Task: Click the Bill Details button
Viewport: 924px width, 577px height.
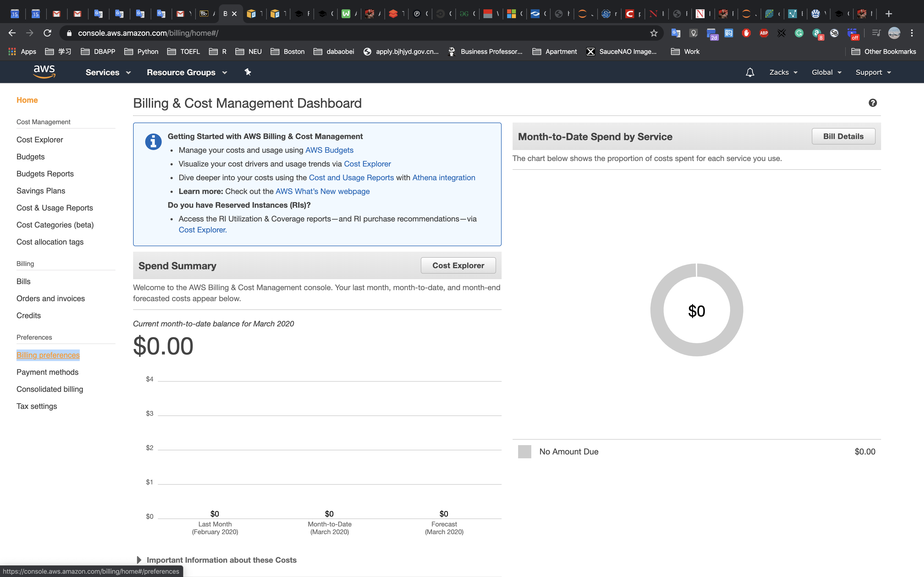Action: [x=843, y=136]
